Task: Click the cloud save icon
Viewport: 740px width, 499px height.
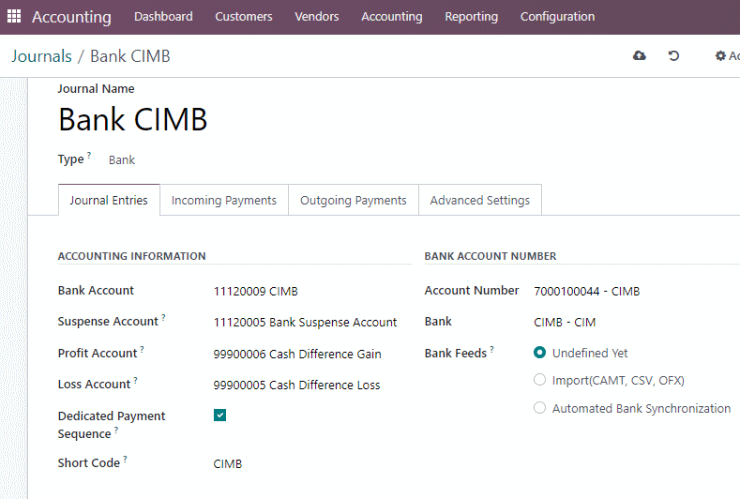Action: [x=639, y=56]
